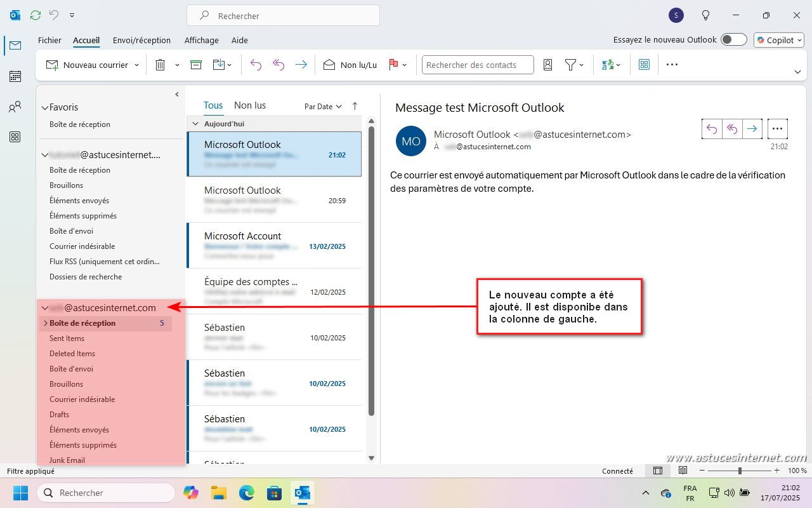
Task: Open Copilot dropdown button
Action: [x=780, y=40]
